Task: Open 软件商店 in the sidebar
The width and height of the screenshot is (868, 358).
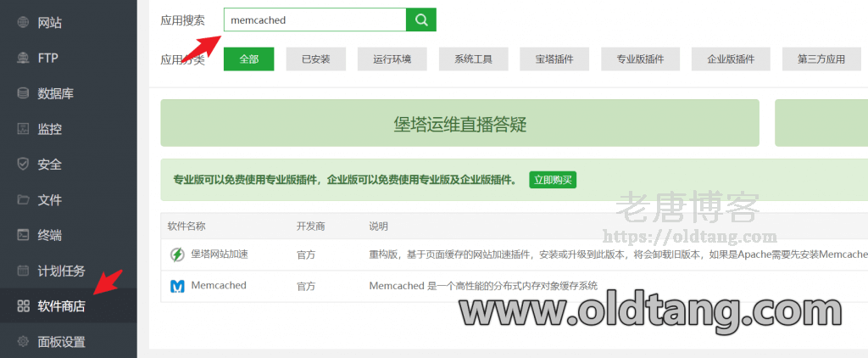Action: (x=61, y=306)
